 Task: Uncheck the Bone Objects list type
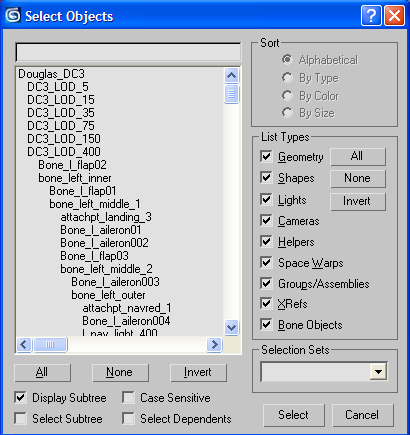[x=266, y=325]
